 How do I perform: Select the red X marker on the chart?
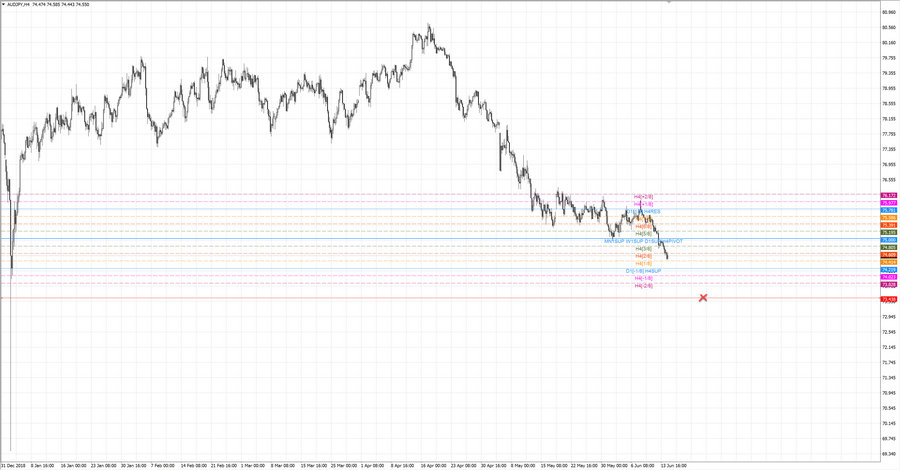(x=703, y=297)
